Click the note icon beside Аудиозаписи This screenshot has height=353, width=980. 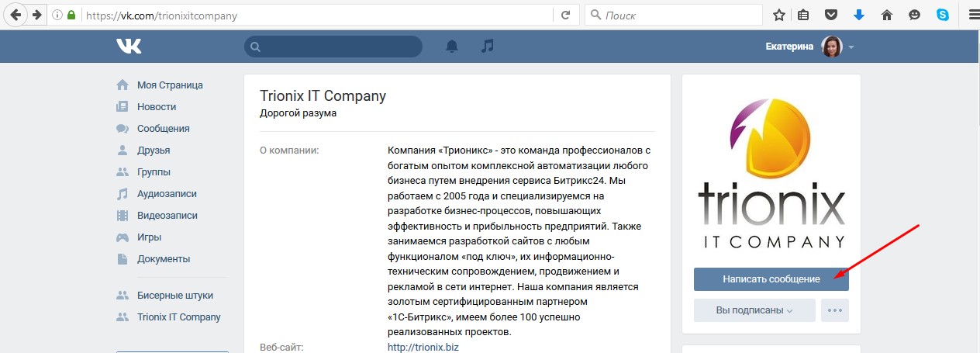(x=122, y=193)
